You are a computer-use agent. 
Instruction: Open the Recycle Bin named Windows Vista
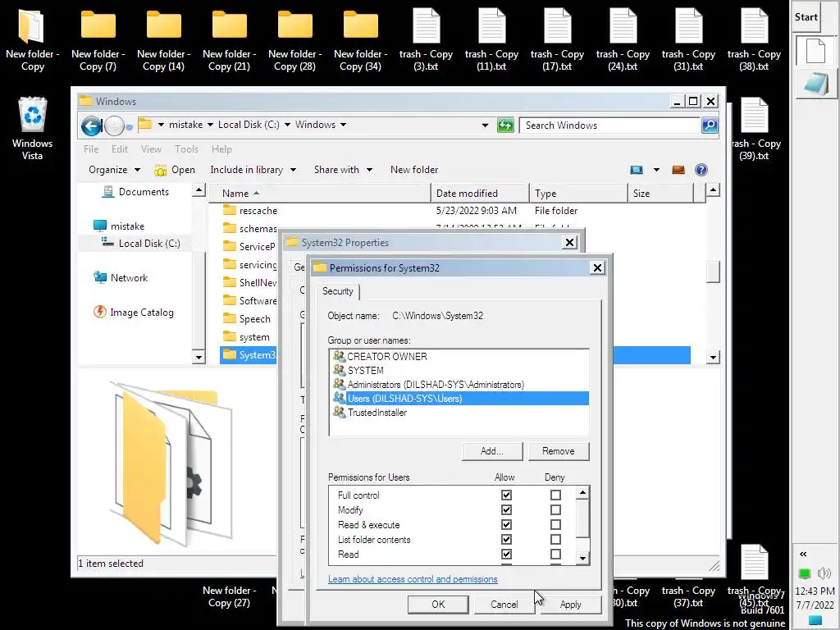coord(32,127)
